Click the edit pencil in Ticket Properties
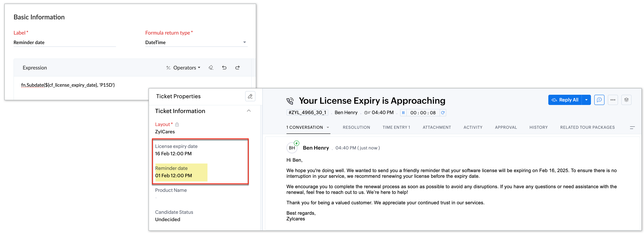 tap(250, 96)
